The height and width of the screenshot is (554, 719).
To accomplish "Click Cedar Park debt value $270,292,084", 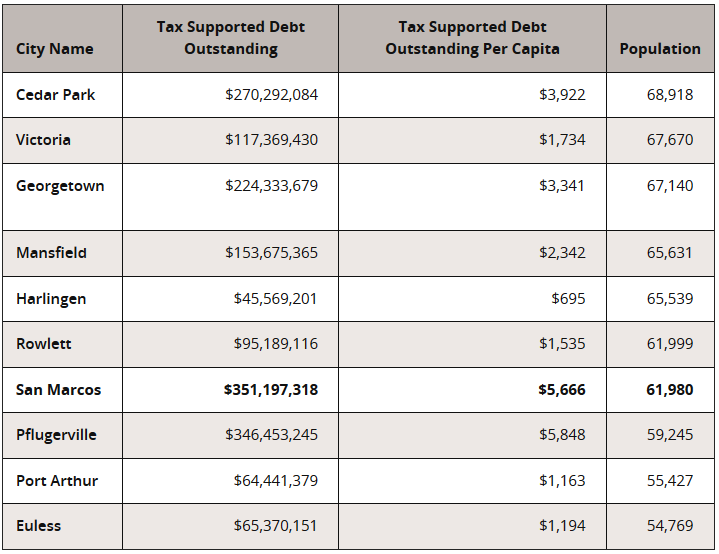I will click(272, 95).
